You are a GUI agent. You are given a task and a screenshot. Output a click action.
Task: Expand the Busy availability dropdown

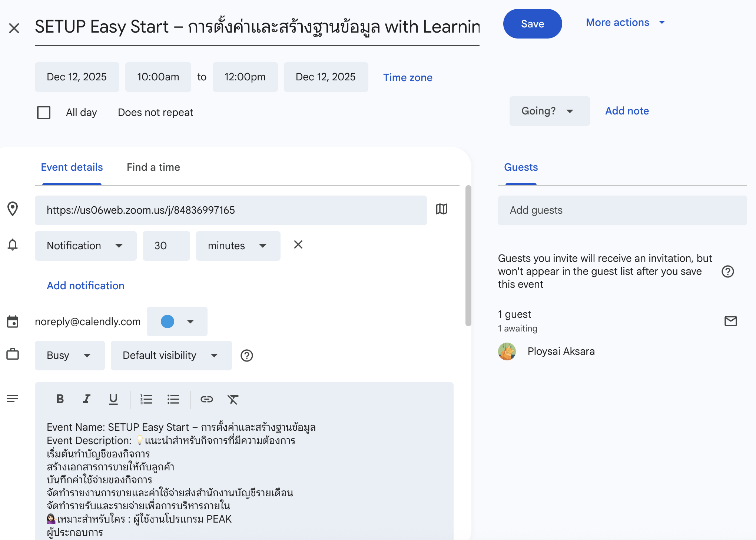[x=70, y=356]
